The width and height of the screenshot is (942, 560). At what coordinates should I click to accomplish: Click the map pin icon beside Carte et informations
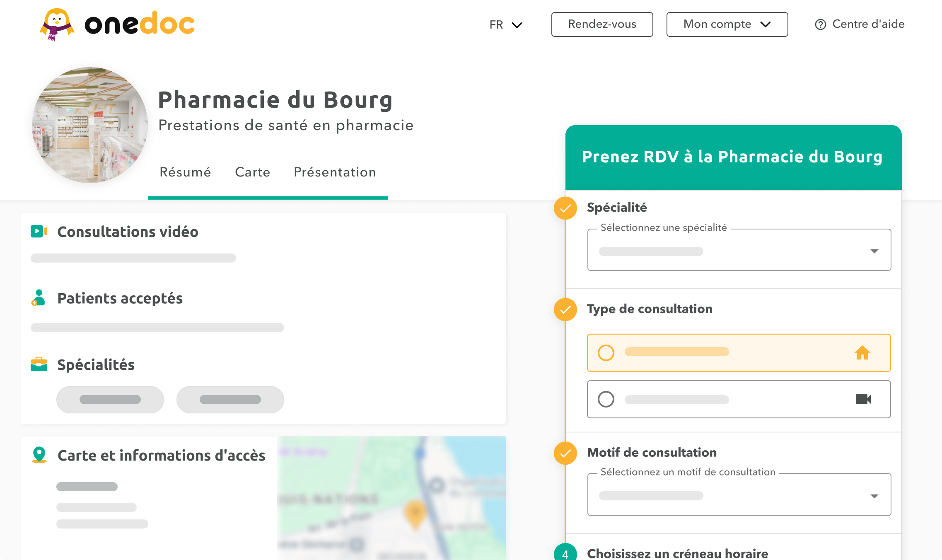[x=39, y=455]
